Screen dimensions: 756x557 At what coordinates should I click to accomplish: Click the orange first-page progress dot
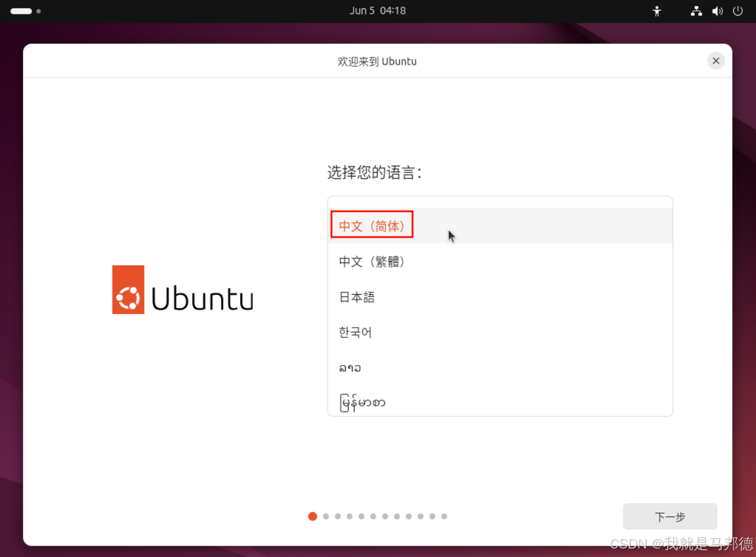312,516
